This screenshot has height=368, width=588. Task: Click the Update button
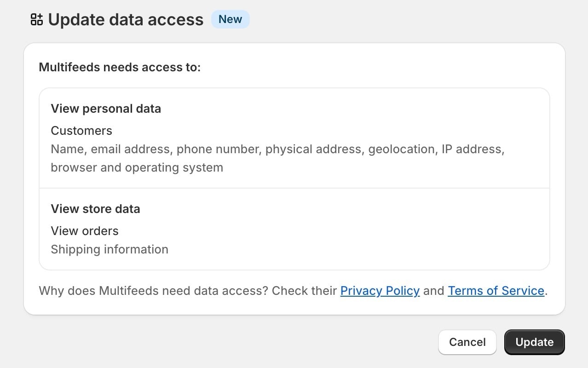tap(534, 342)
